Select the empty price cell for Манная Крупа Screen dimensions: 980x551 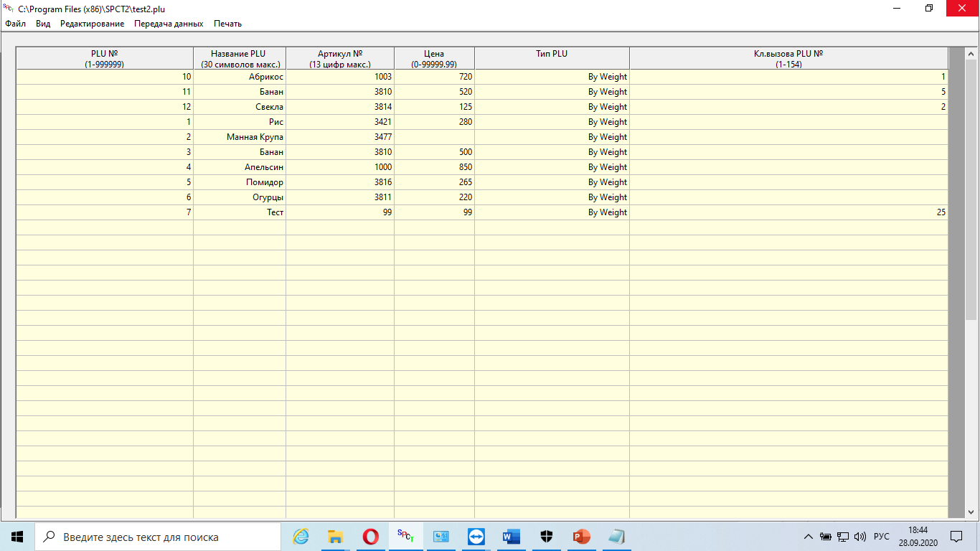(434, 137)
